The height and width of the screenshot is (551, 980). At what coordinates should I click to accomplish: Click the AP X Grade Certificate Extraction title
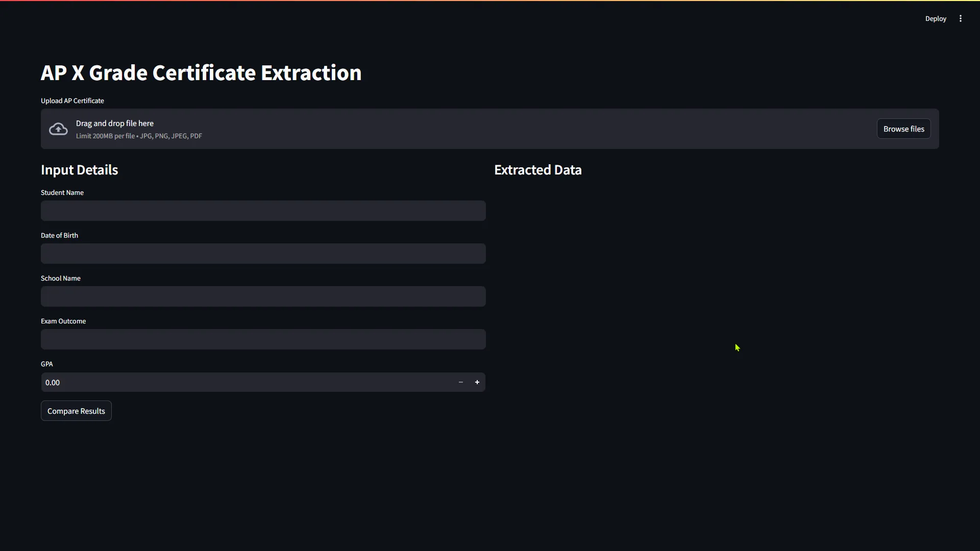(201, 72)
